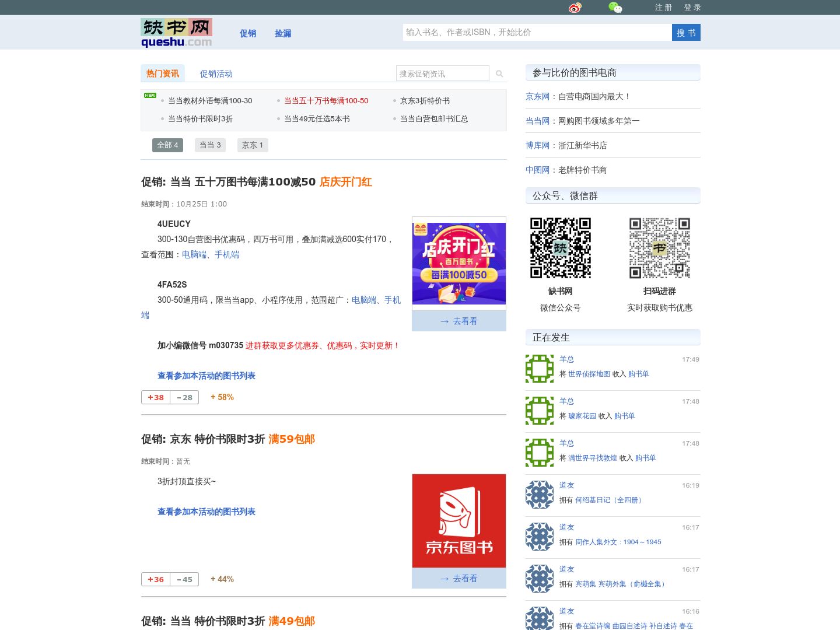Open 查看参加本活动的图书列表 in 当当 promotion
Screen dimensions: 840x630
(x=206, y=376)
